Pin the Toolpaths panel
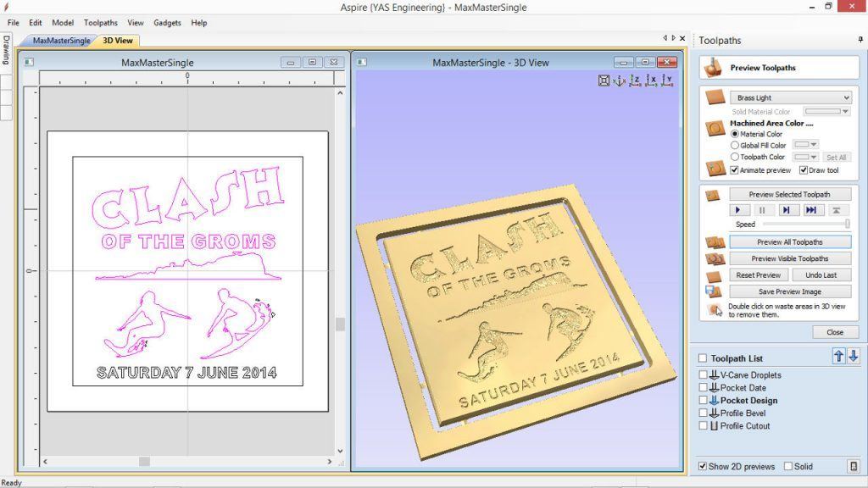The width and height of the screenshot is (868, 488). 860,39
